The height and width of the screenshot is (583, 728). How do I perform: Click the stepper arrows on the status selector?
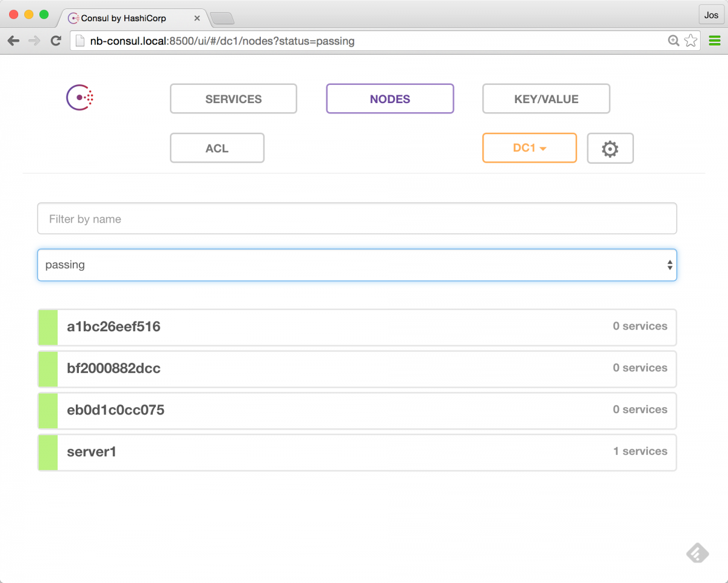(670, 265)
